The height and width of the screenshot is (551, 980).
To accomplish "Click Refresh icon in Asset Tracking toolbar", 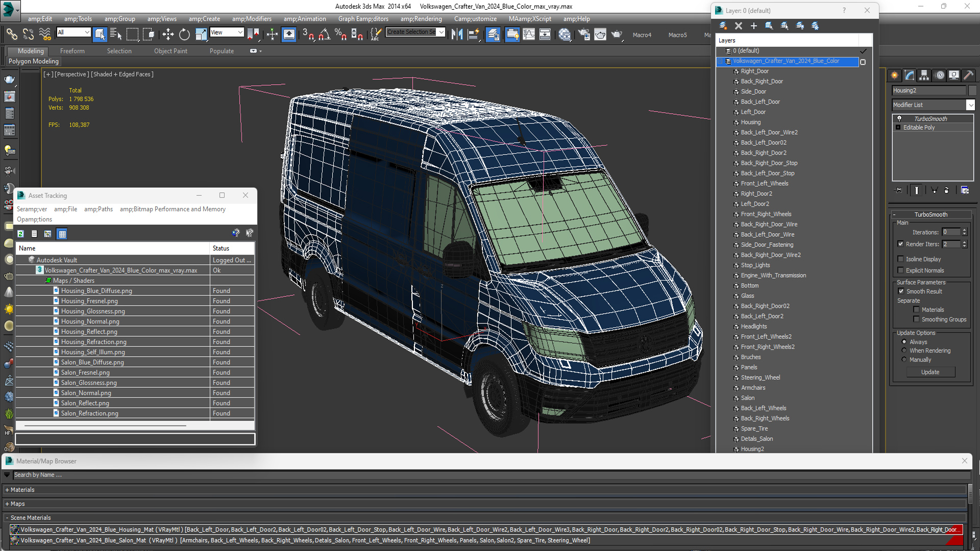I will 21,234.
